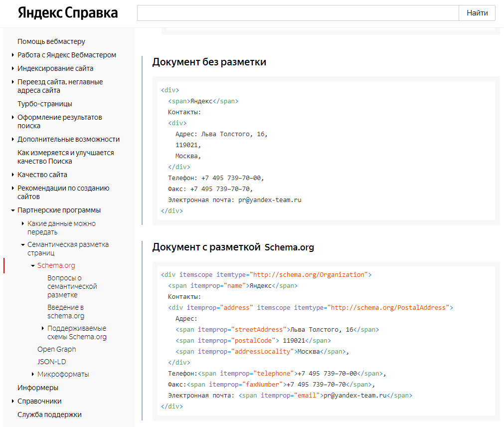The width and height of the screenshot is (504, 427).
Task: Expand arrow next to Поддерживаемые схемы Schema.org
Action: pos(42,328)
